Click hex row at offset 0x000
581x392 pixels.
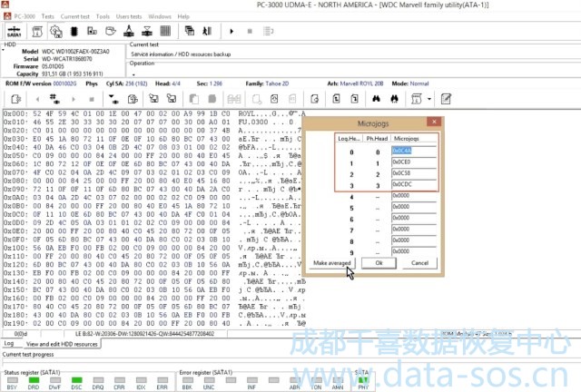point(154,113)
